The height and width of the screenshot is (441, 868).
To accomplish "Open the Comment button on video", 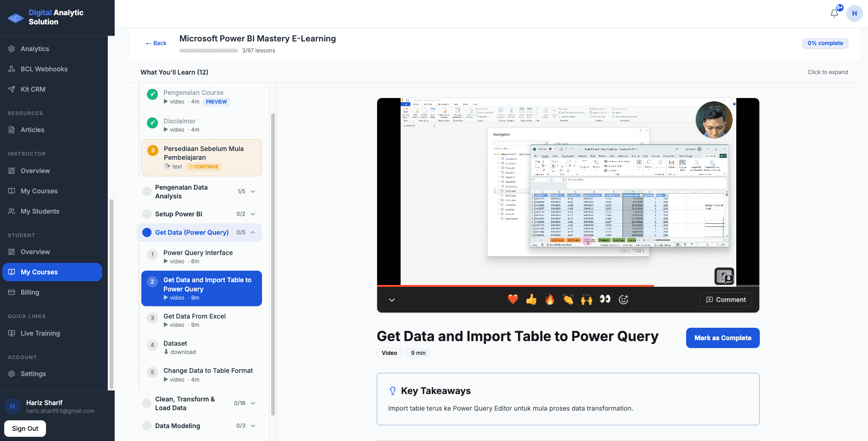I will [726, 300].
